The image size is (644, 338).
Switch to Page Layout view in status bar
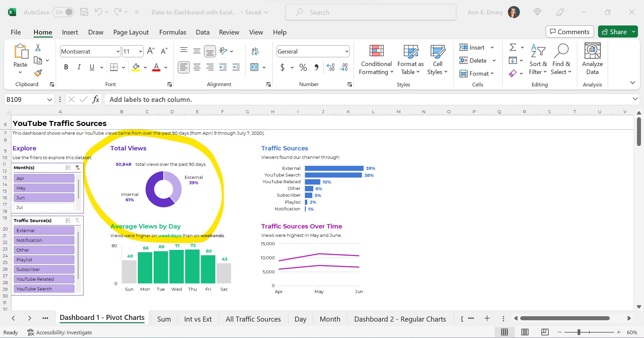(x=525, y=332)
